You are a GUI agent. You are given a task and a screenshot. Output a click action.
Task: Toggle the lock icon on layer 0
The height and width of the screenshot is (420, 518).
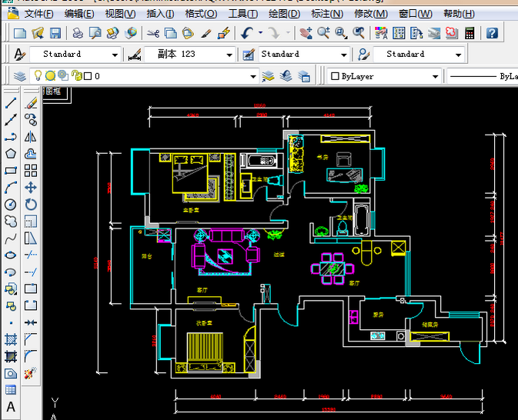tap(75, 76)
